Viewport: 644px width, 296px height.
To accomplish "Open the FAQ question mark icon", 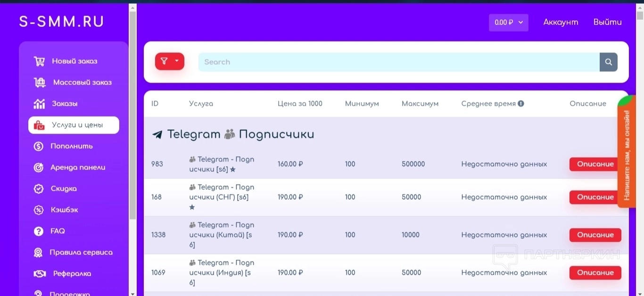I will coord(39,231).
